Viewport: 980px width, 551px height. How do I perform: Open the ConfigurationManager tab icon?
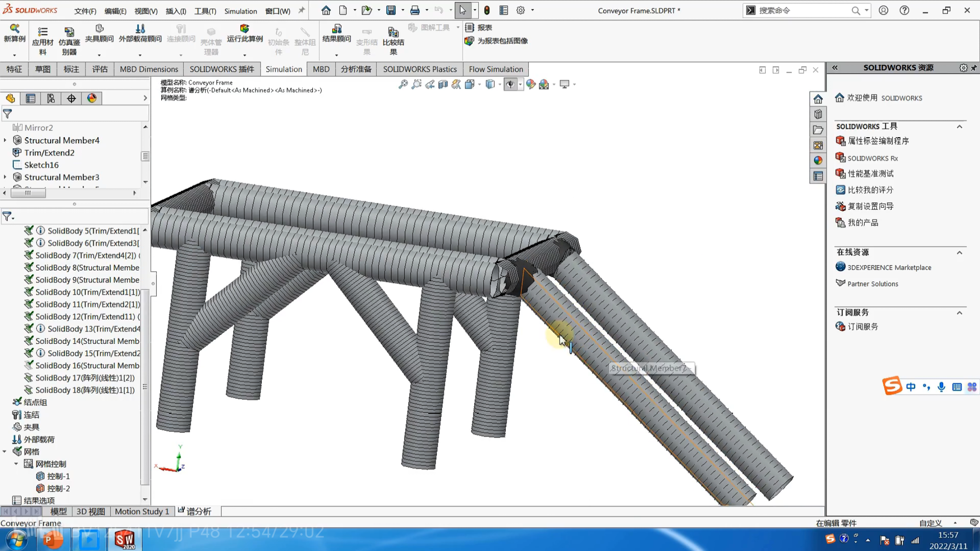point(51,98)
